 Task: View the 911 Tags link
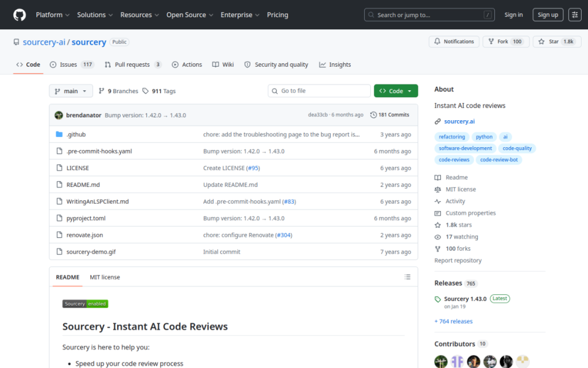pyautogui.click(x=159, y=91)
